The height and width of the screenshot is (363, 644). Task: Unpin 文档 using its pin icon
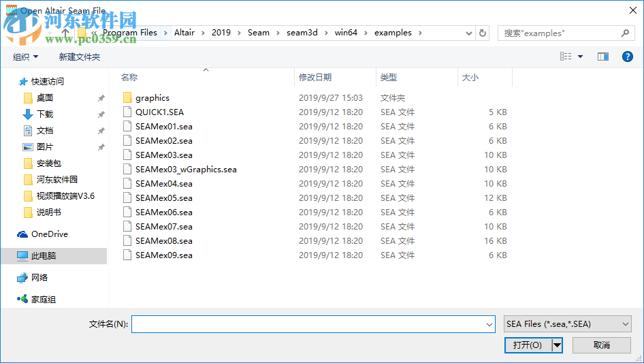pos(101,131)
